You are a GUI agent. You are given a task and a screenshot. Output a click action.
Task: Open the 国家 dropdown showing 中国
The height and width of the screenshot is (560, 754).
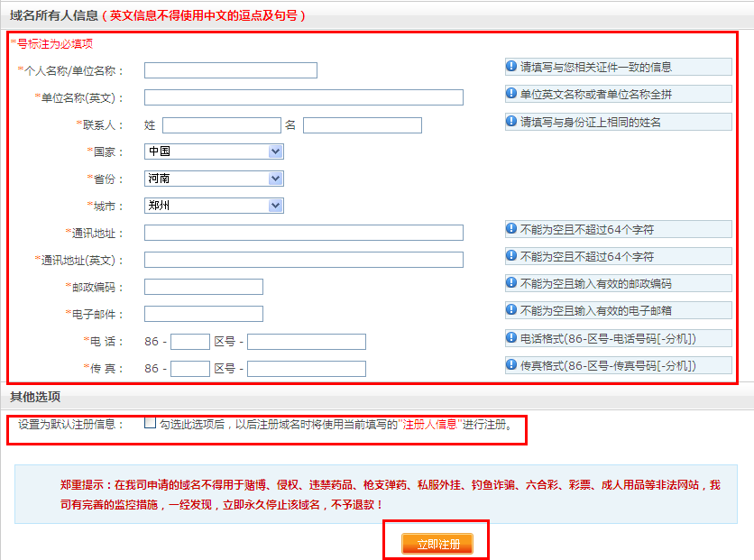click(x=215, y=151)
